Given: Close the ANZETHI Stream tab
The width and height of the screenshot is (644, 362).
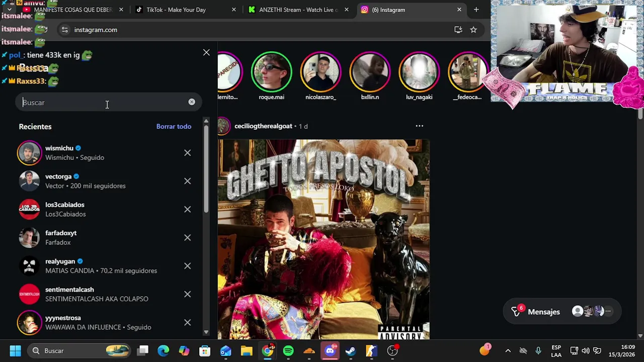Looking at the screenshot, I should (346, 10).
